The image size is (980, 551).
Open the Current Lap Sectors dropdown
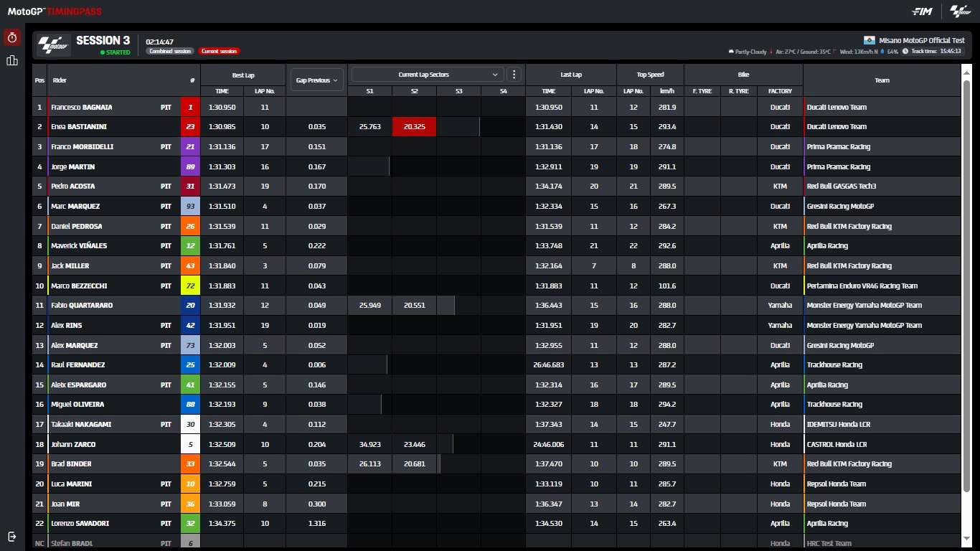pos(428,75)
